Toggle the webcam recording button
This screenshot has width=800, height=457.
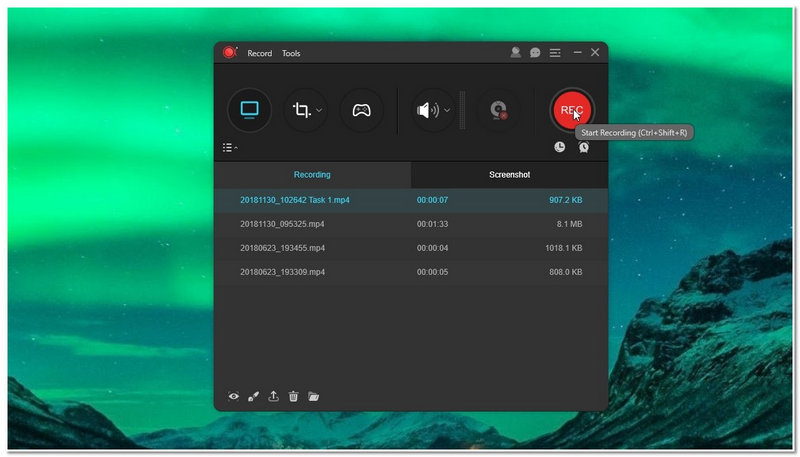pos(495,110)
